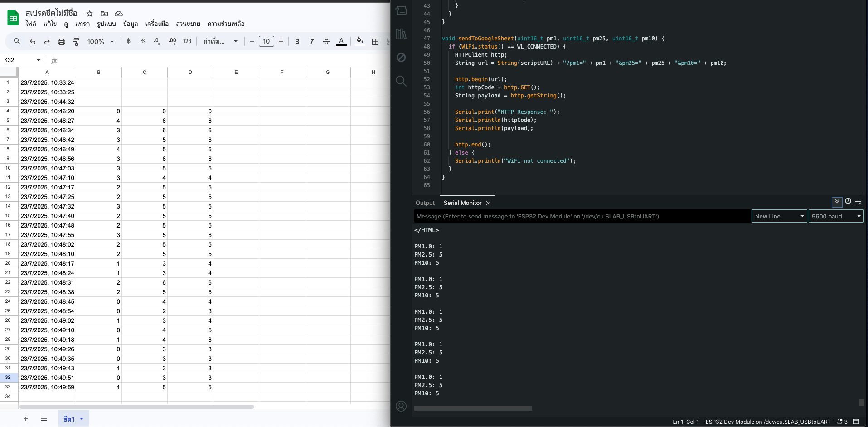The width and height of the screenshot is (868, 427).
Task: Toggle timestamp display in Serial Monitor
Action: click(848, 202)
